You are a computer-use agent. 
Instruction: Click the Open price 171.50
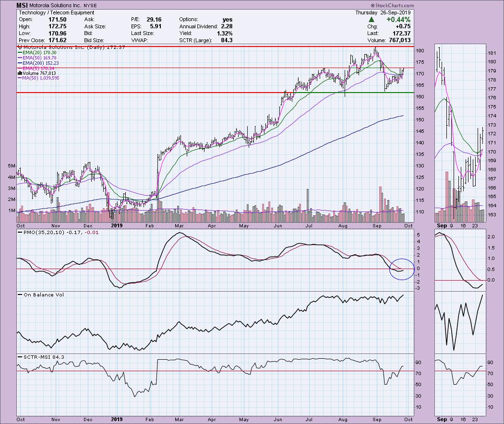[57, 20]
